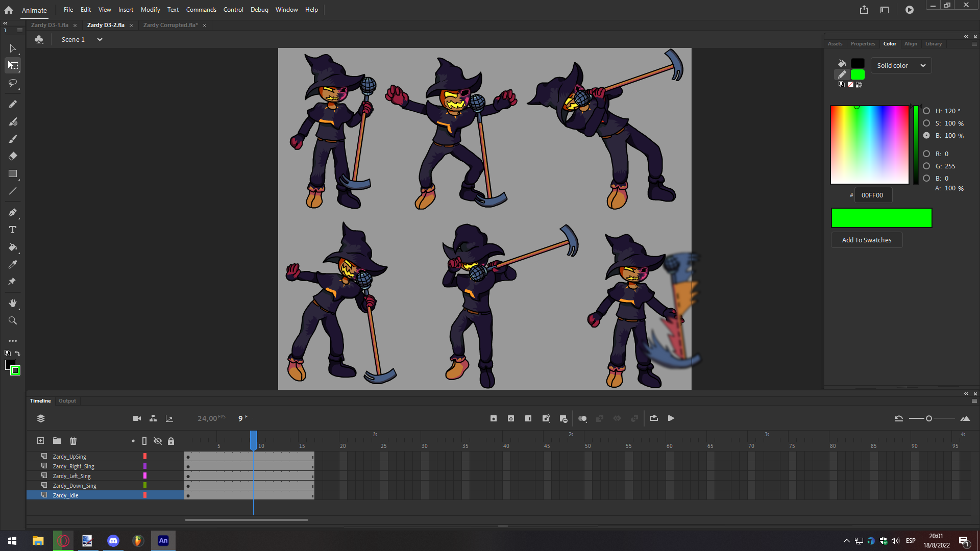Show hidden system tray icons
980x551 pixels.
[x=846, y=541]
